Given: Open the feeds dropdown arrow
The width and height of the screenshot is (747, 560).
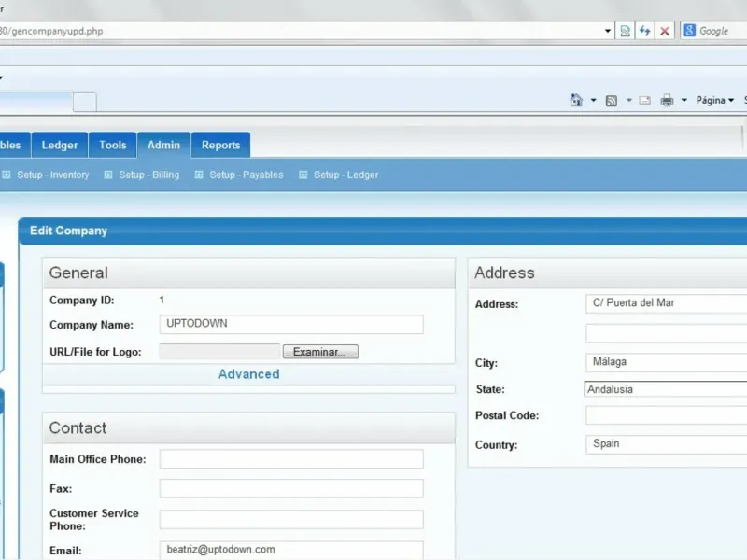Looking at the screenshot, I should (628, 100).
